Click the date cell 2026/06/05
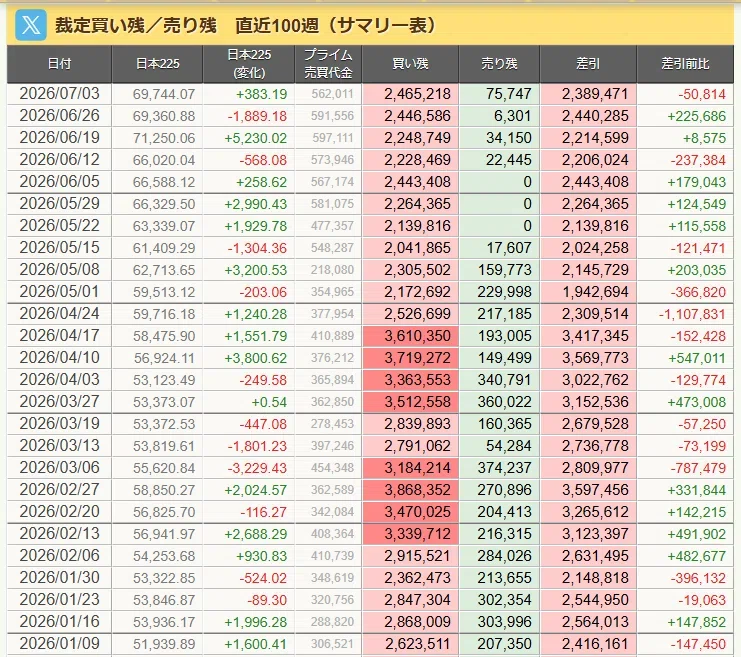This screenshot has width=741, height=657. click(x=60, y=182)
